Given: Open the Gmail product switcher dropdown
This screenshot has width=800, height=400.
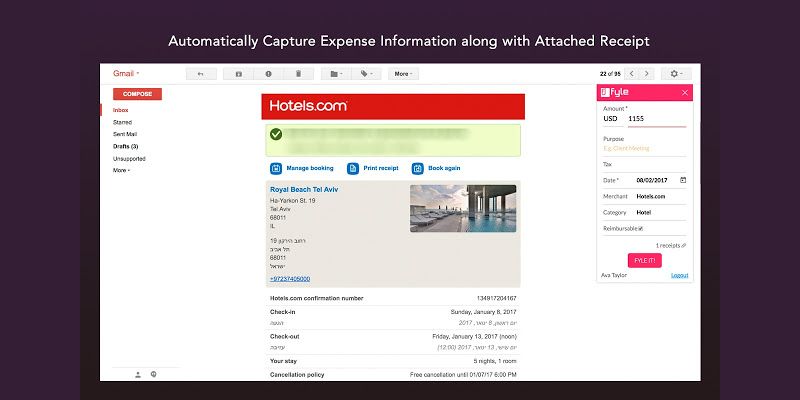Looking at the screenshot, I should point(126,73).
